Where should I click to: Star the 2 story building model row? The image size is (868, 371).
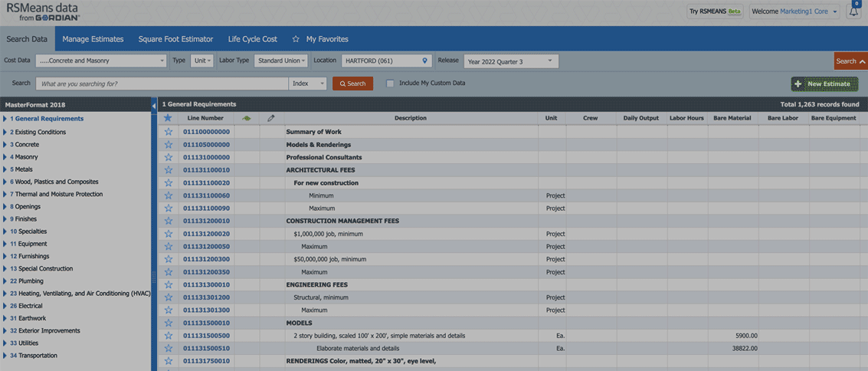[x=169, y=336]
